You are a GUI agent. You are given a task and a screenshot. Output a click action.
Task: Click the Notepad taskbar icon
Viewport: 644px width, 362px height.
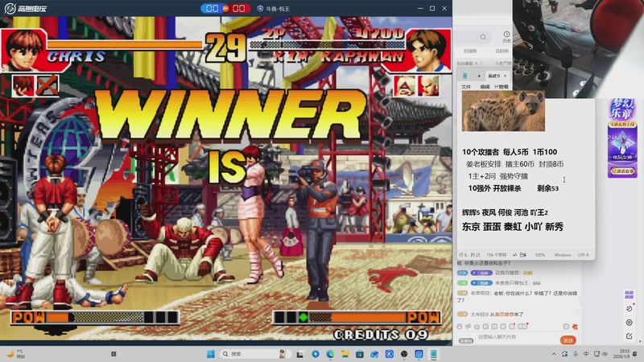[x=433, y=354]
